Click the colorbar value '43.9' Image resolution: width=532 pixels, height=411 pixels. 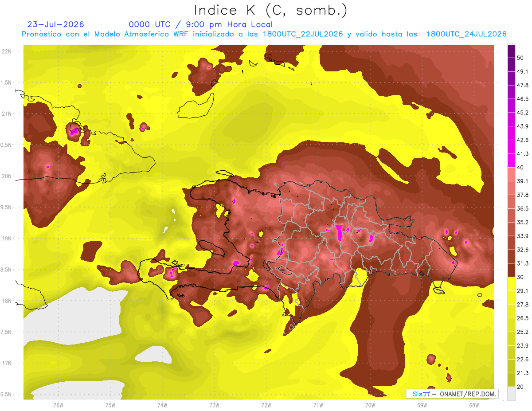(x=523, y=126)
